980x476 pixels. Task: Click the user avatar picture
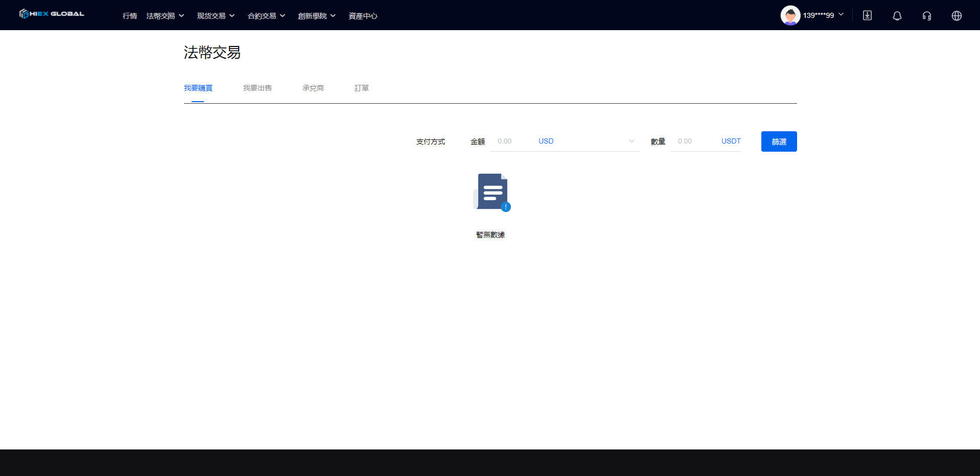coord(790,15)
